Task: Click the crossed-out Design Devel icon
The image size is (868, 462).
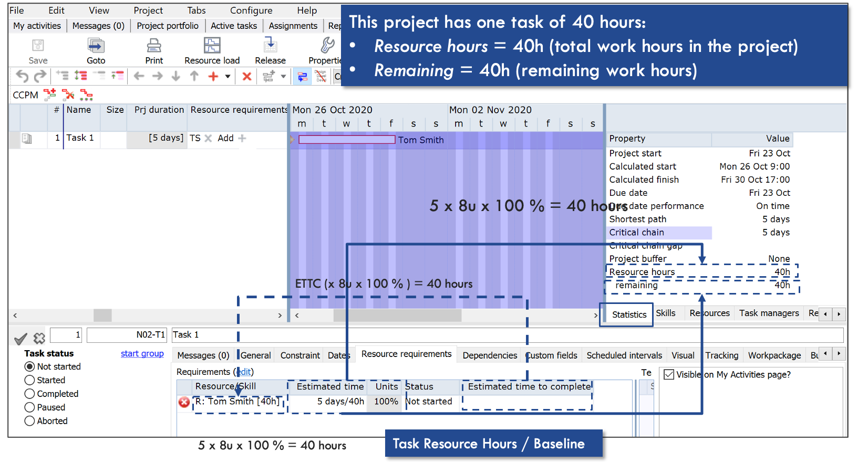Action: click(x=321, y=76)
